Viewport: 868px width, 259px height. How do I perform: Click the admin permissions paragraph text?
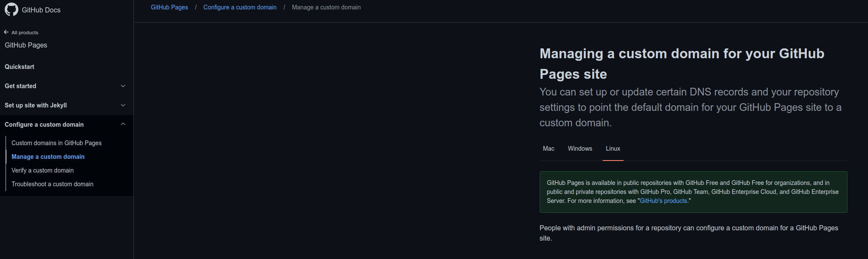[x=689, y=233]
